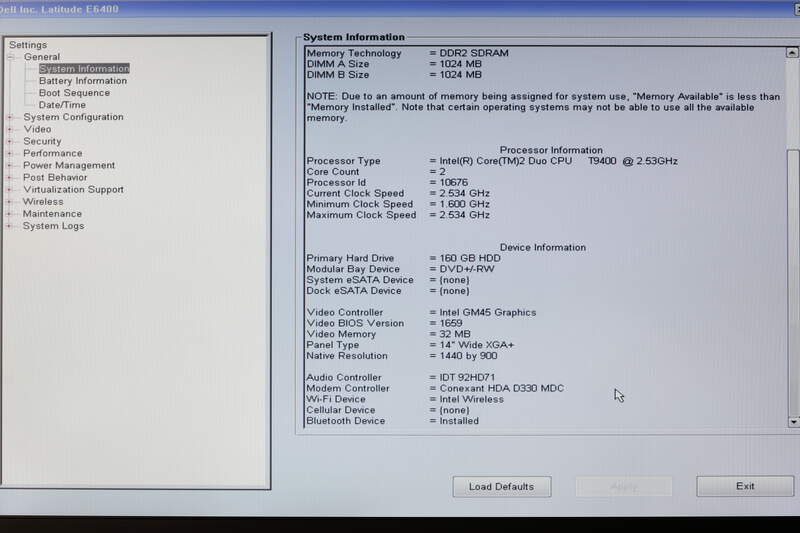Screen dimensions: 800x533
Task: Expand Post Behavior node
Action: pyautogui.click(x=10, y=177)
